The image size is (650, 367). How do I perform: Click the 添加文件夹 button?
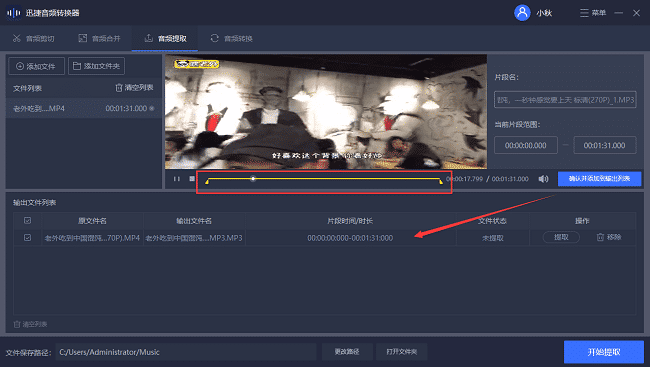[96, 66]
